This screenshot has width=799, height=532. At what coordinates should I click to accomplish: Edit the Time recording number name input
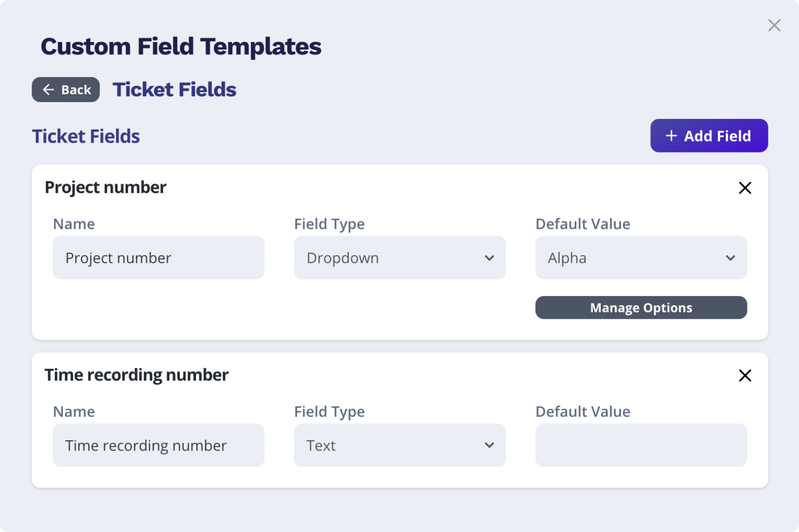click(x=159, y=445)
